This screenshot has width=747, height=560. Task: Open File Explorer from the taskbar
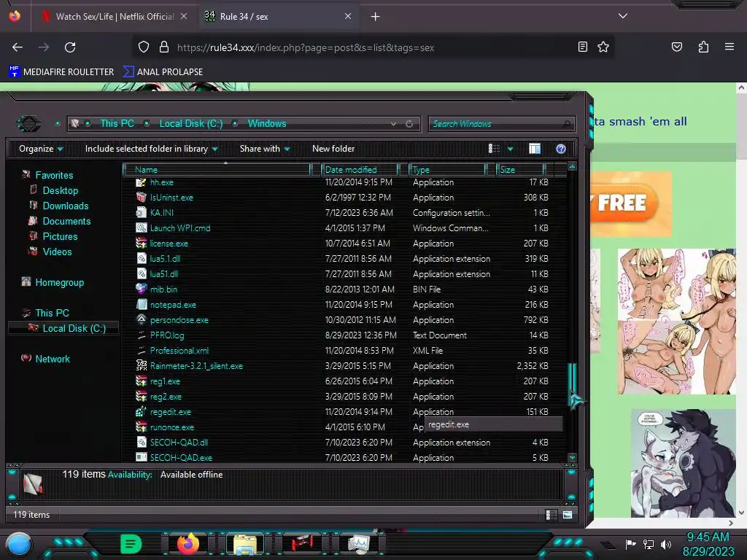tap(245, 544)
